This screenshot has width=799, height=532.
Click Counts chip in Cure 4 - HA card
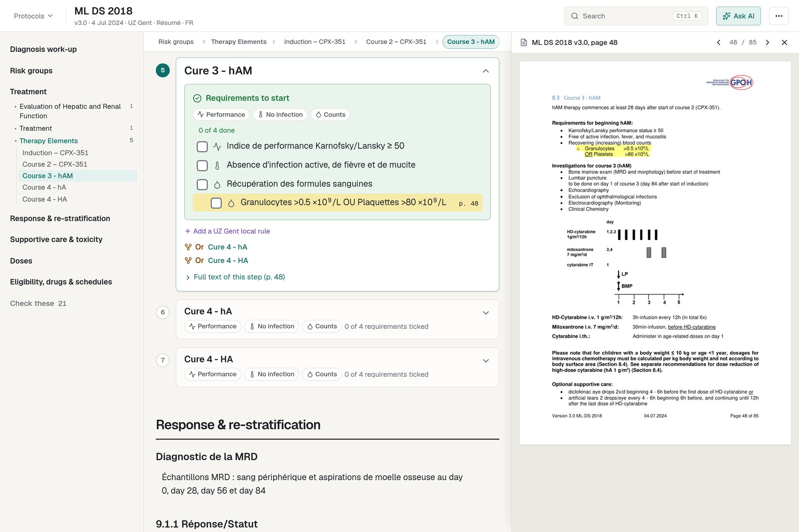tap(322, 374)
